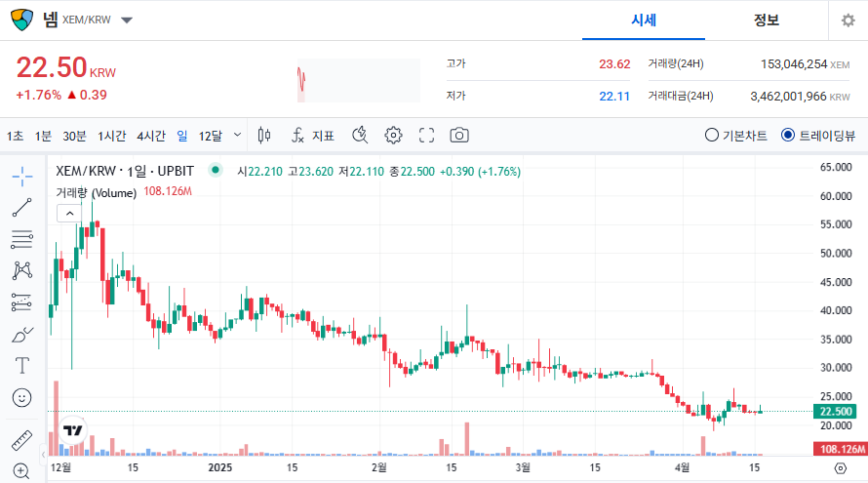Click the 4월 label on time axis

pyautogui.click(x=682, y=467)
